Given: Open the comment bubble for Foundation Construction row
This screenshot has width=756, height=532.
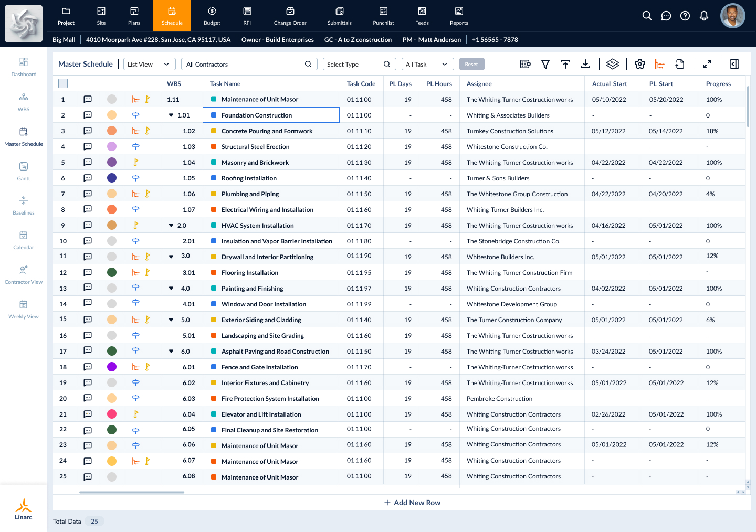Looking at the screenshot, I should click(88, 115).
